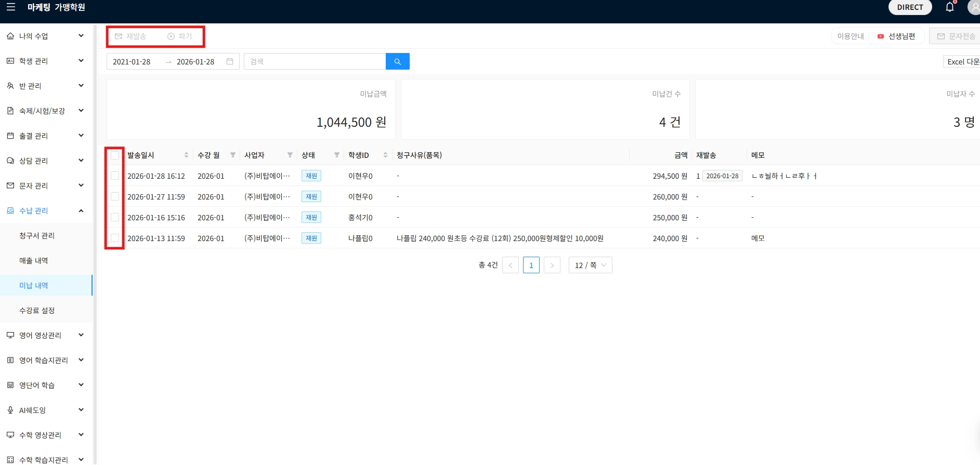980x465 pixels.
Task: Click the search magnifier button
Action: pyautogui.click(x=398, y=61)
